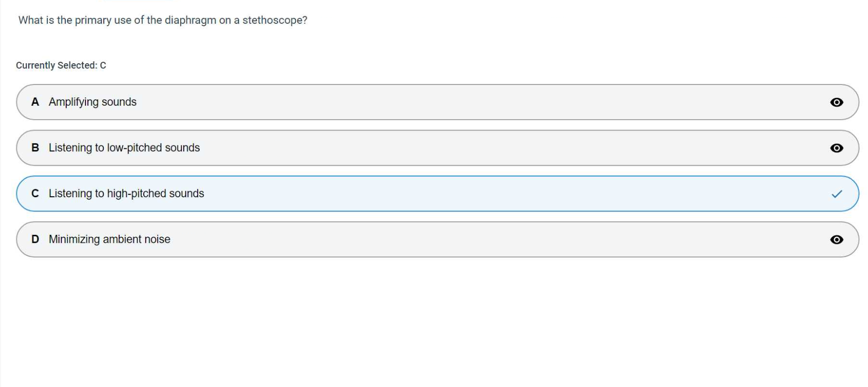Viewport: 868px width, 387px height.
Task: Click the word "stethoscope" in the question
Action: 275,20
